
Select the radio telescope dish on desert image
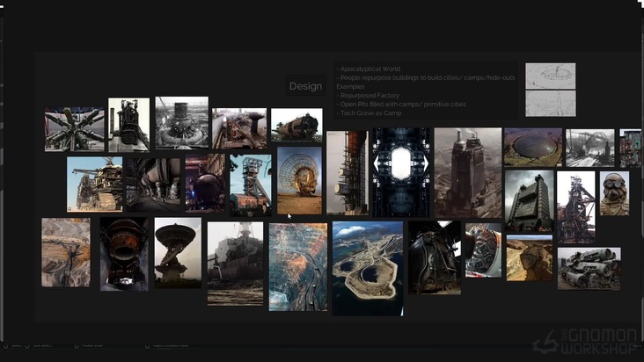[299, 180]
